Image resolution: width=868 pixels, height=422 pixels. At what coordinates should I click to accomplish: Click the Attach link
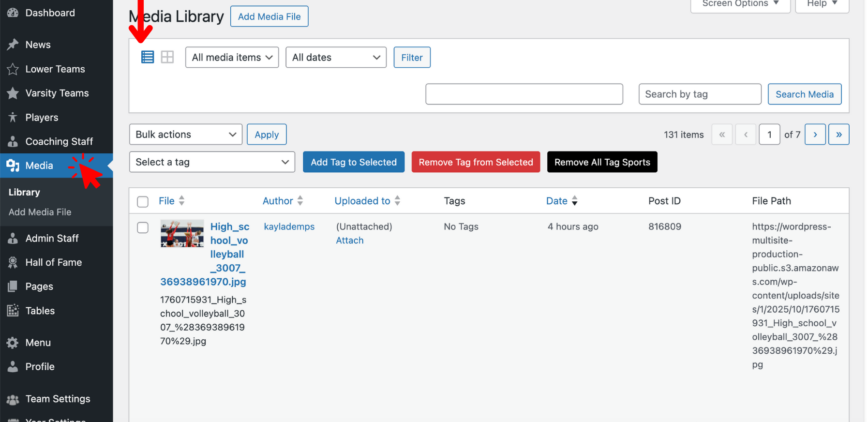click(349, 241)
